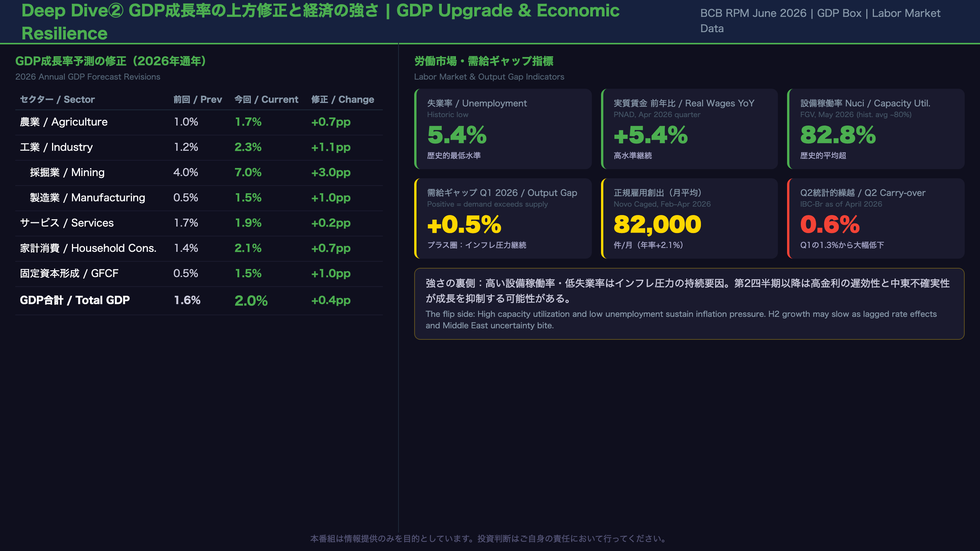Select the '製造業 / Manufacturing' row label
Image resolution: width=980 pixels, height=551 pixels.
coord(88,198)
